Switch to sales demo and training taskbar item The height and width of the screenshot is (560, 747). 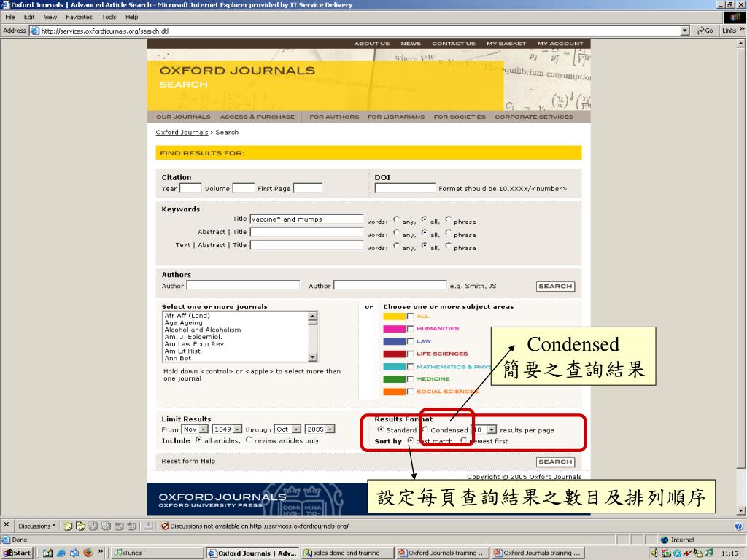(347, 553)
